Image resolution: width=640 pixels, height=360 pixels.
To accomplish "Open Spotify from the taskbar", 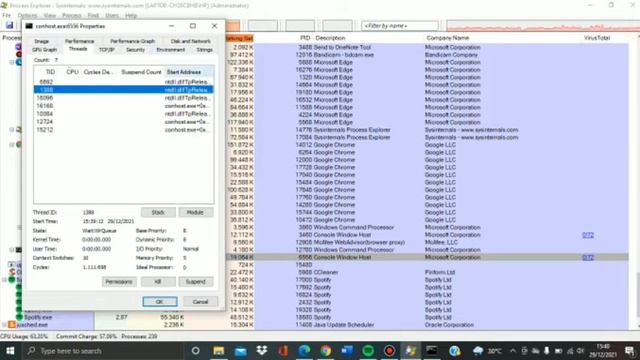I will tap(368, 351).
